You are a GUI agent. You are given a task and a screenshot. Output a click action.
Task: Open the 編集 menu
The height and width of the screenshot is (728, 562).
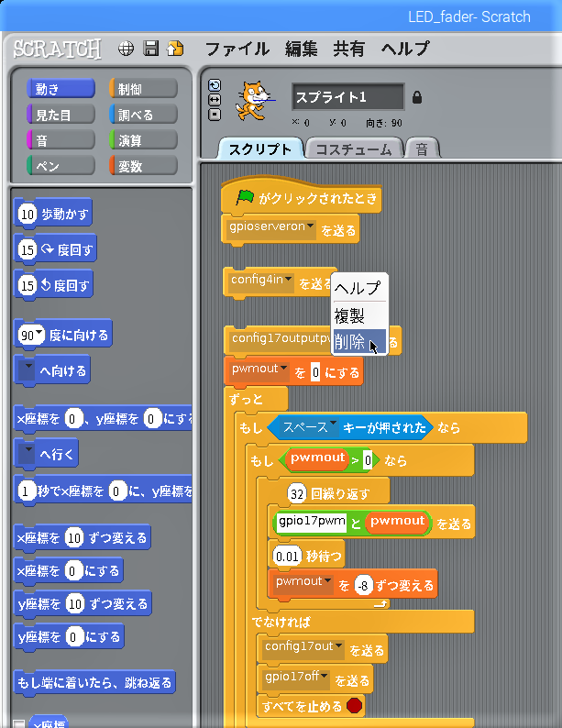tap(302, 49)
